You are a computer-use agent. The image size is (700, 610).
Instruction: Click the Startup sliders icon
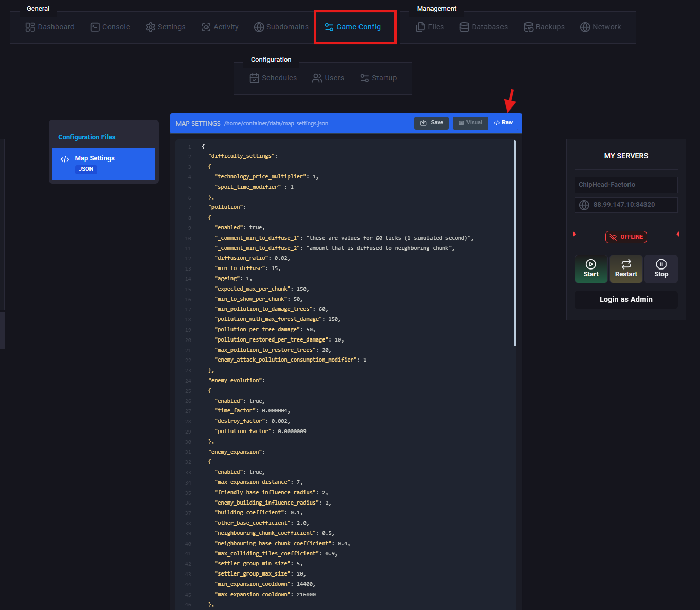[365, 78]
